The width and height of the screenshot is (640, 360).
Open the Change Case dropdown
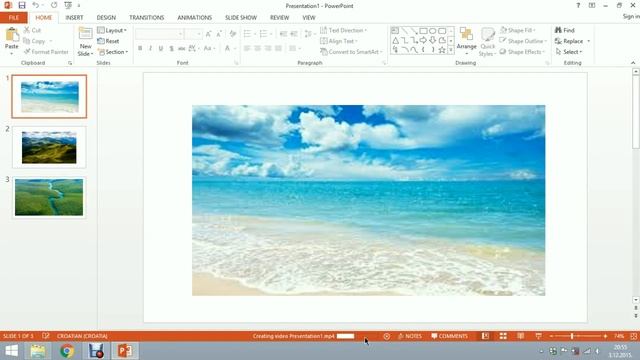[x=209, y=49]
